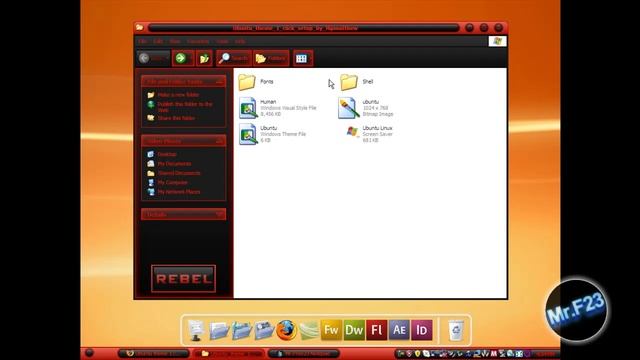Click the green leaf icon in the dock

309,330
